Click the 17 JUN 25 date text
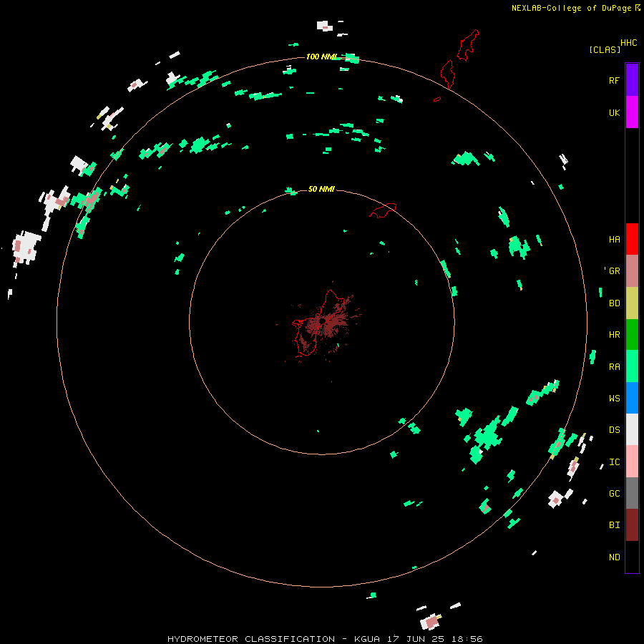 [x=416, y=639]
